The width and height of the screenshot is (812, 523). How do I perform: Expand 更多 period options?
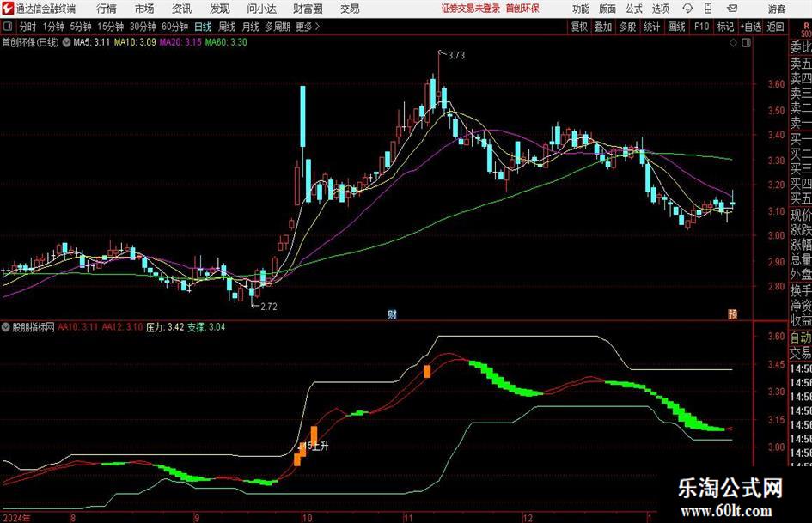click(x=308, y=27)
